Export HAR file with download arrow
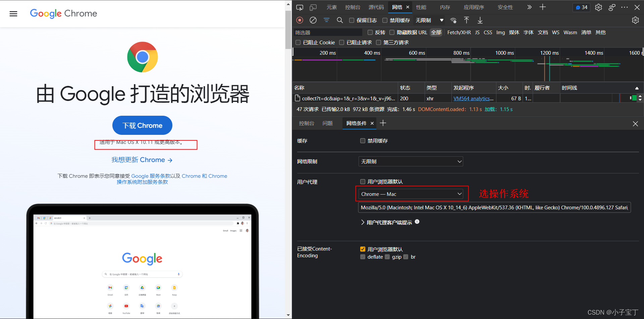Image resolution: width=644 pixels, height=319 pixels. click(x=480, y=20)
